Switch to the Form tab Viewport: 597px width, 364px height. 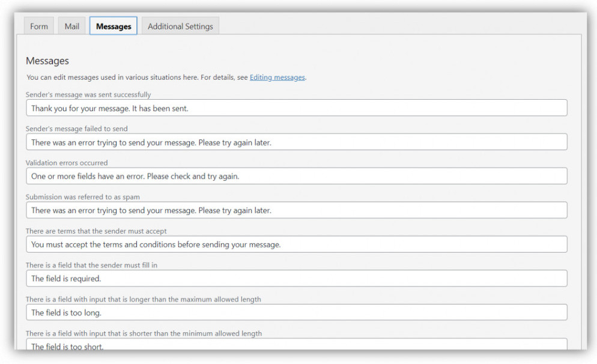39,26
